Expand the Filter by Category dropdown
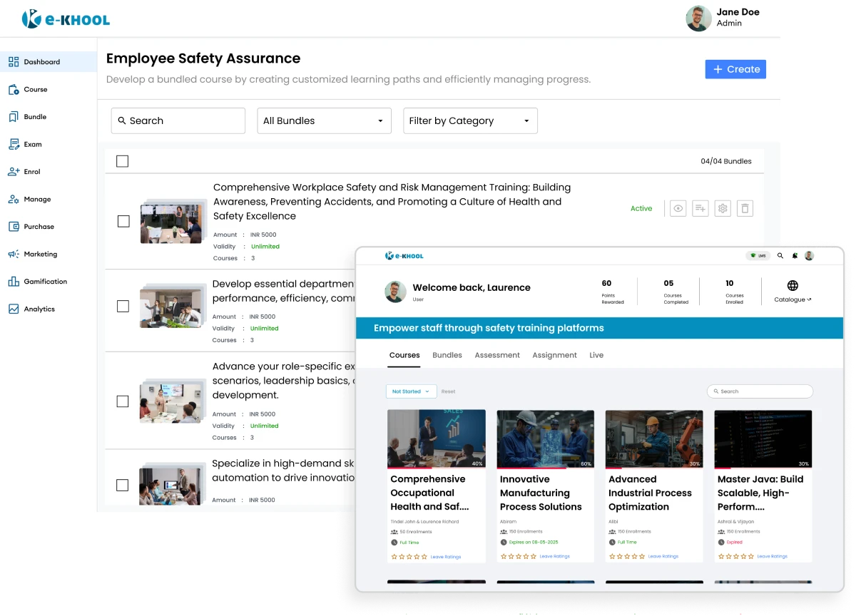The width and height of the screenshot is (856, 616). tap(470, 120)
